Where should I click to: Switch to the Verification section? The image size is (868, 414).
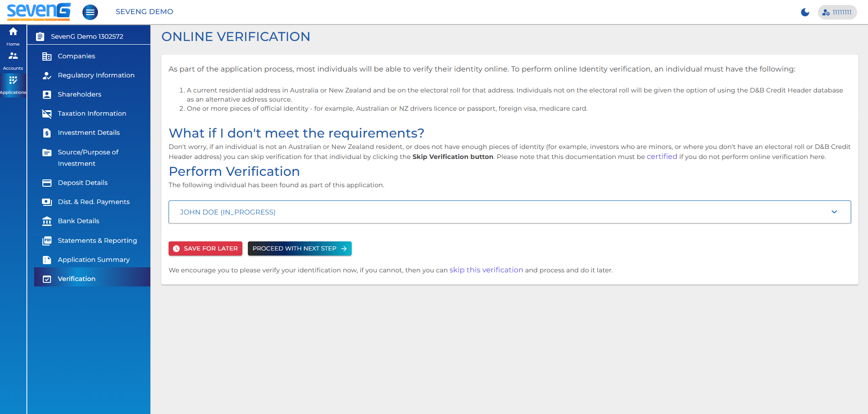(x=76, y=279)
